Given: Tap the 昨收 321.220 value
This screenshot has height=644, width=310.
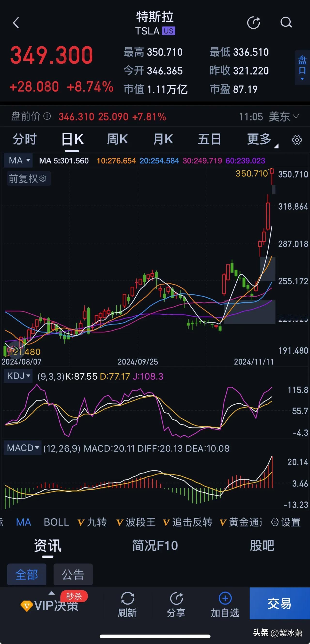Looking at the screenshot, I should [x=251, y=71].
